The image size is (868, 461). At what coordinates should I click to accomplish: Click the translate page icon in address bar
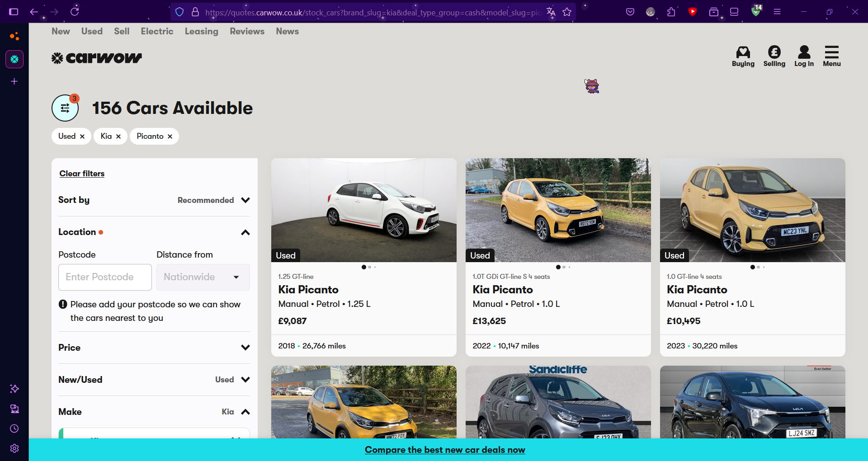(551, 12)
